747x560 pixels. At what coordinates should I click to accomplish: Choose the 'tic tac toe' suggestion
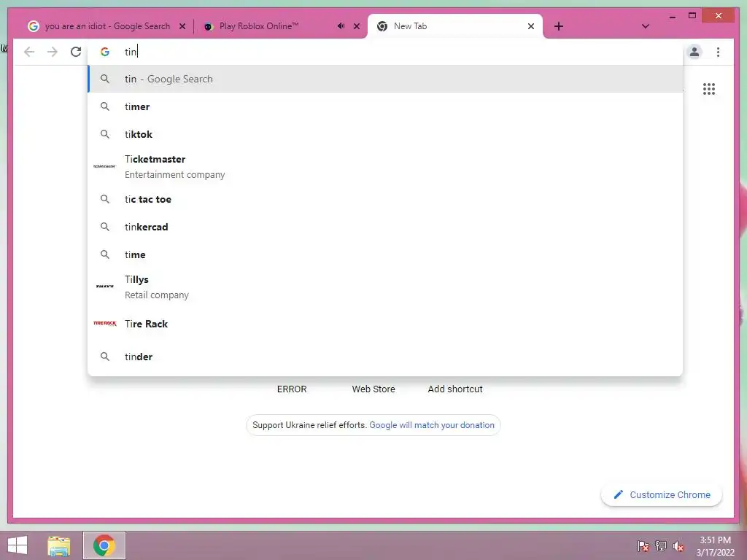(x=385, y=200)
